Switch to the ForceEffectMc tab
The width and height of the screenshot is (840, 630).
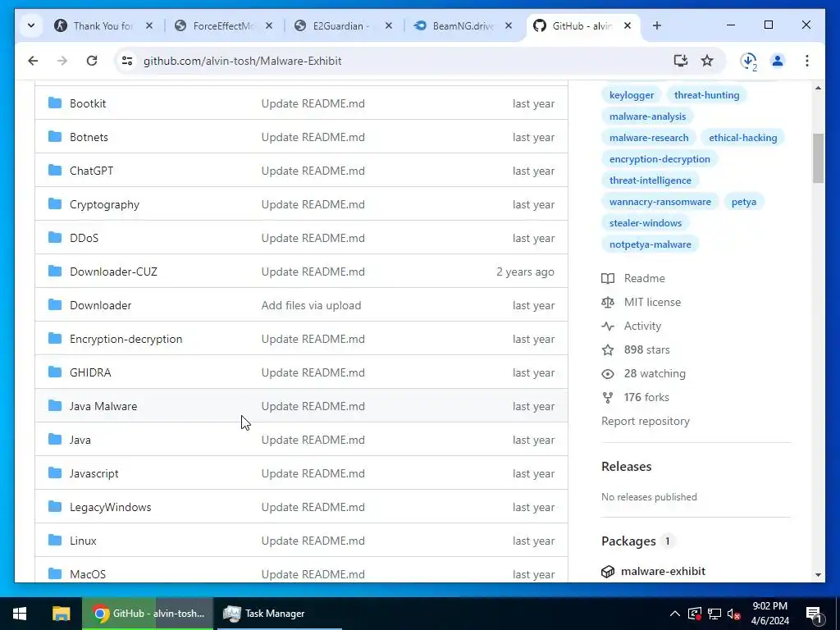click(223, 25)
